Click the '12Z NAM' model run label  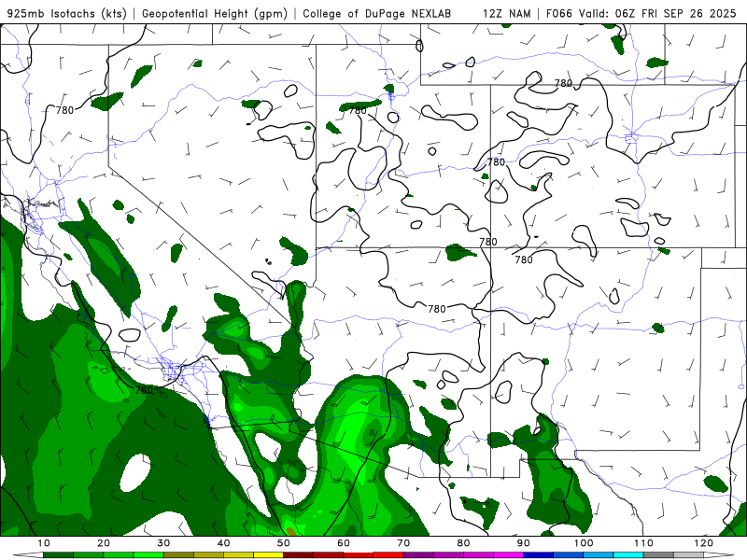(506, 14)
